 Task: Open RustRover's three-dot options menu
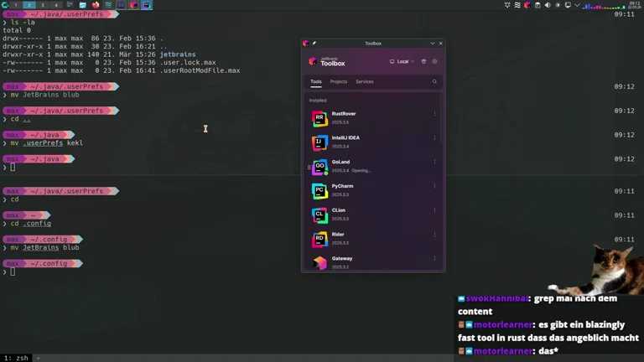[x=434, y=114]
